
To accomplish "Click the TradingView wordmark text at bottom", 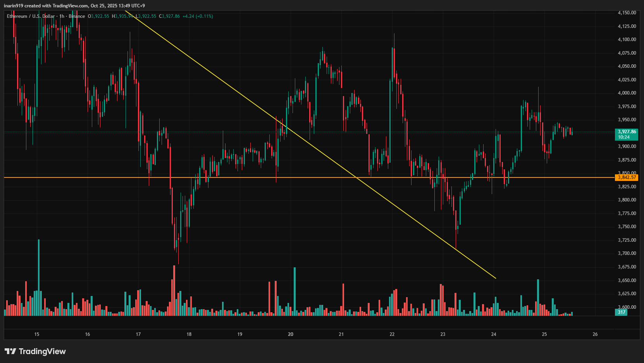I will (x=42, y=351).
